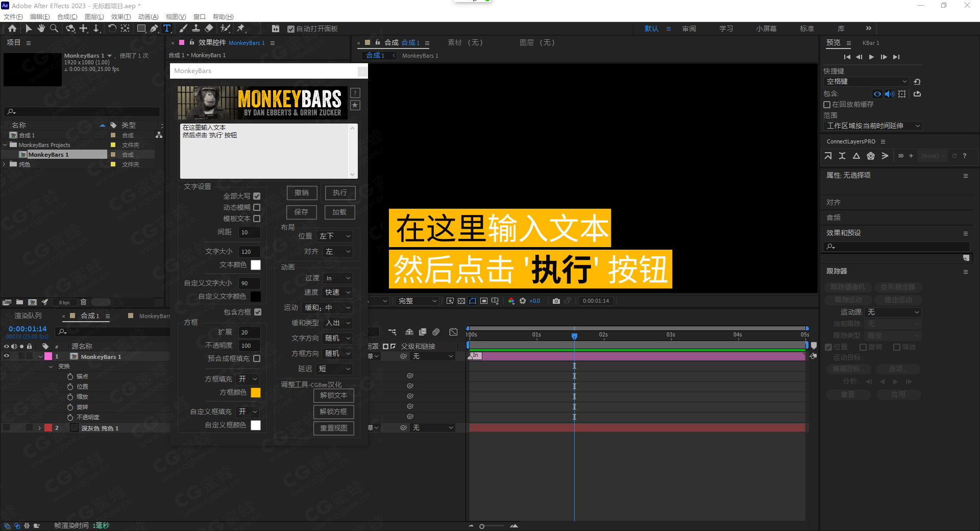
Task: Toggle the 全部大写 checkbox
Action: pyautogui.click(x=257, y=196)
